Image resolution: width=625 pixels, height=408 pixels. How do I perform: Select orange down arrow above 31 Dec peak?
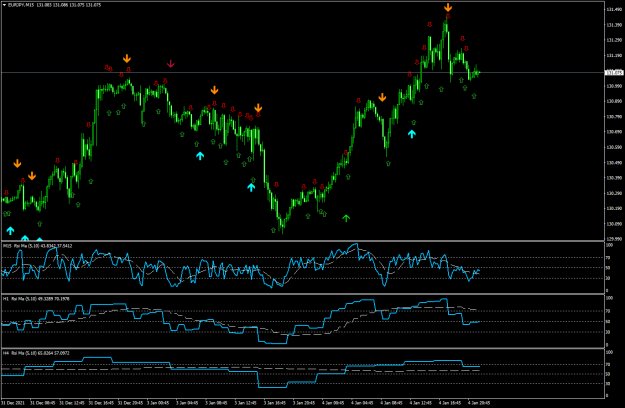pyautogui.click(x=127, y=59)
